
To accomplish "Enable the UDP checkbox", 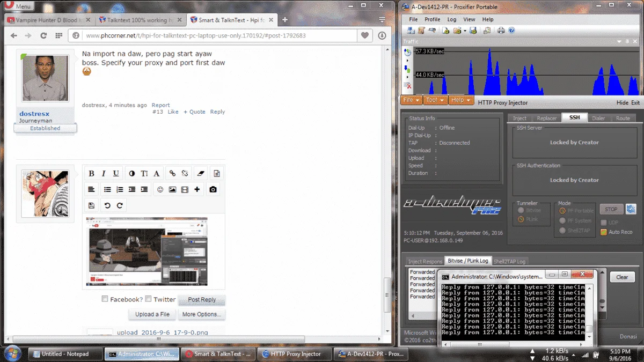I will tap(603, 223).
